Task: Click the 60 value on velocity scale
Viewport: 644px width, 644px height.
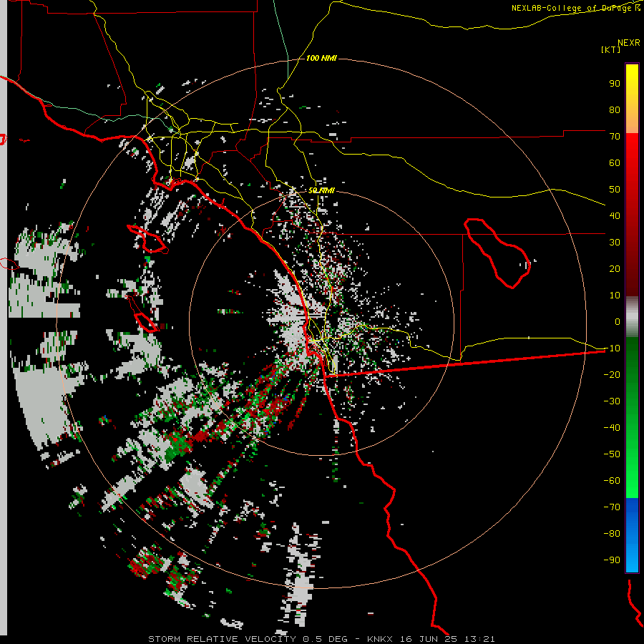Action: [615, 162]
